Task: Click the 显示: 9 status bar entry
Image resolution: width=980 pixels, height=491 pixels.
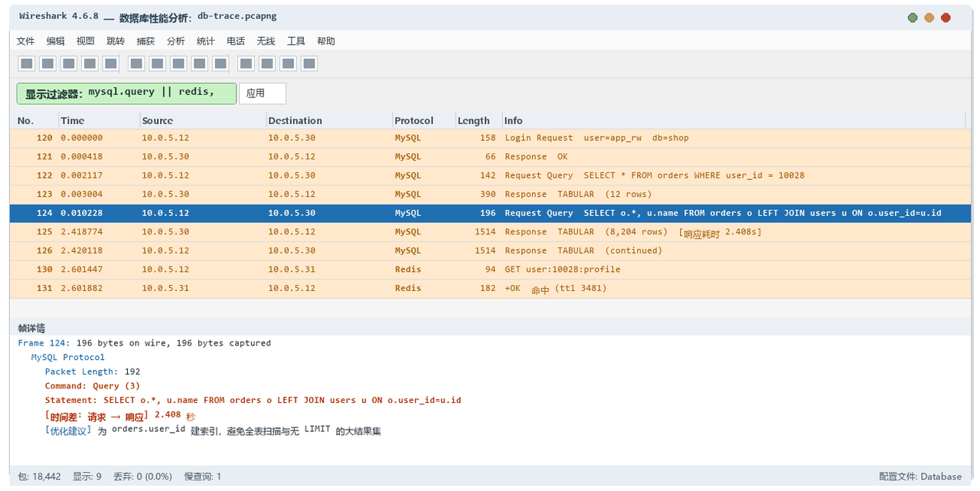Action: pyautogui.click(x=87, y=476)
